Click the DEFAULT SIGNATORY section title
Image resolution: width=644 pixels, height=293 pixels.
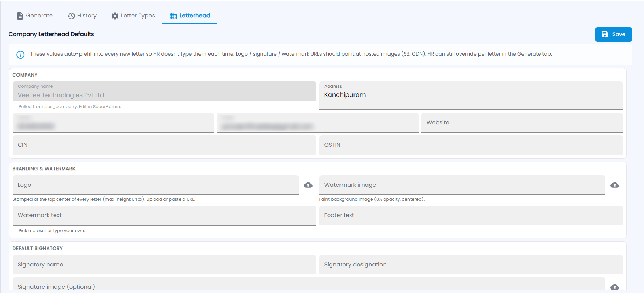(37, 248)
